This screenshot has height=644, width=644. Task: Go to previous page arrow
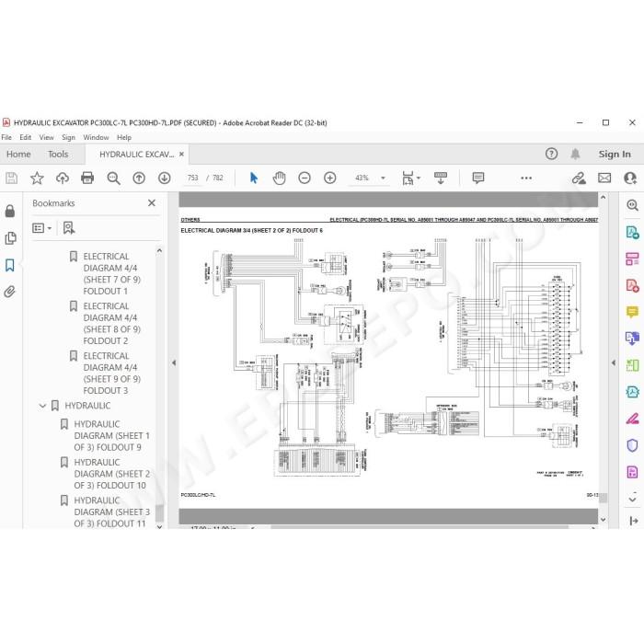139,178
